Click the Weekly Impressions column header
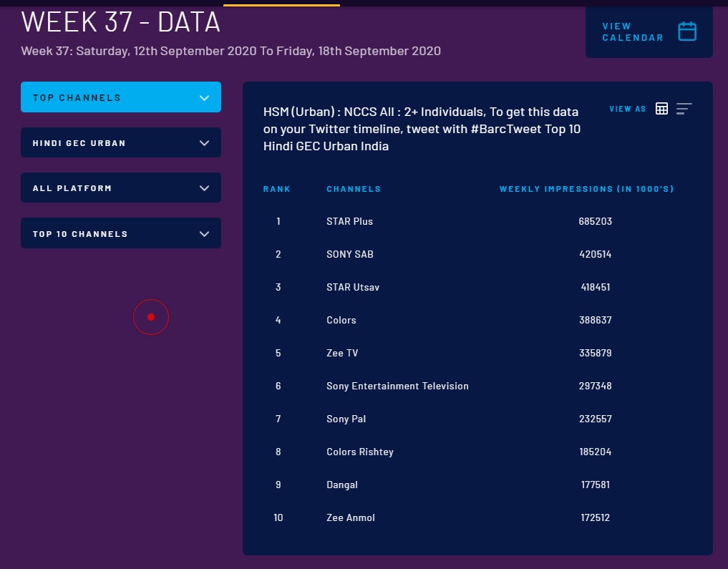Image resolution: width=728 pixels, height=569 pixels. 586,189
